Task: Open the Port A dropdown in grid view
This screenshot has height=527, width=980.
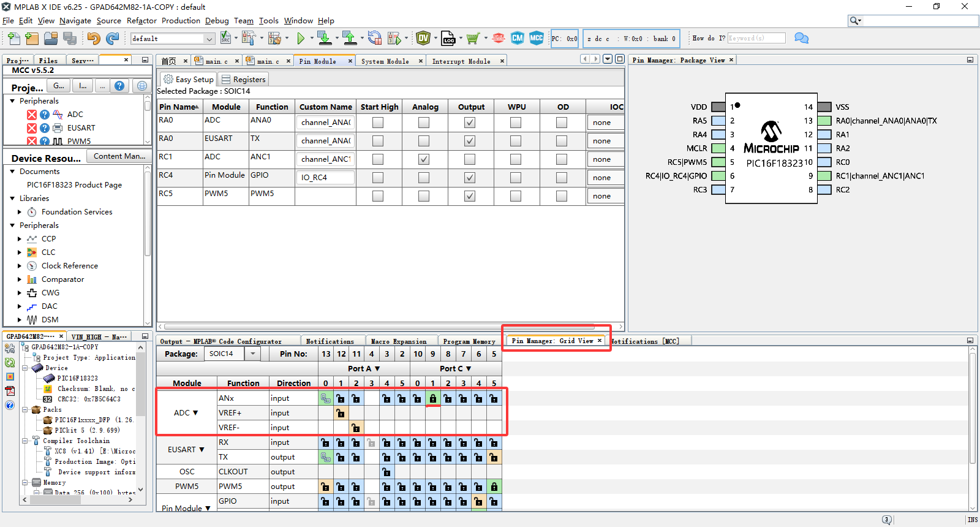Action: 364,368
